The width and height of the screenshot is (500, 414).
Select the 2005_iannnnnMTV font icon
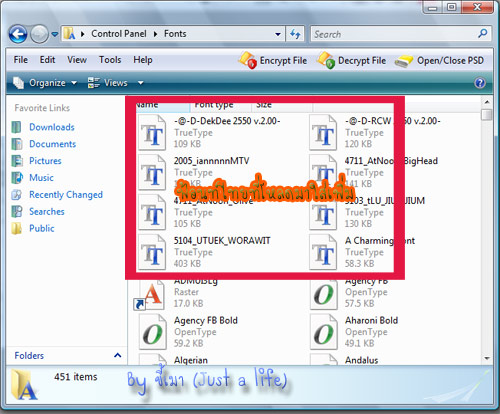click(x=152, y=172)
